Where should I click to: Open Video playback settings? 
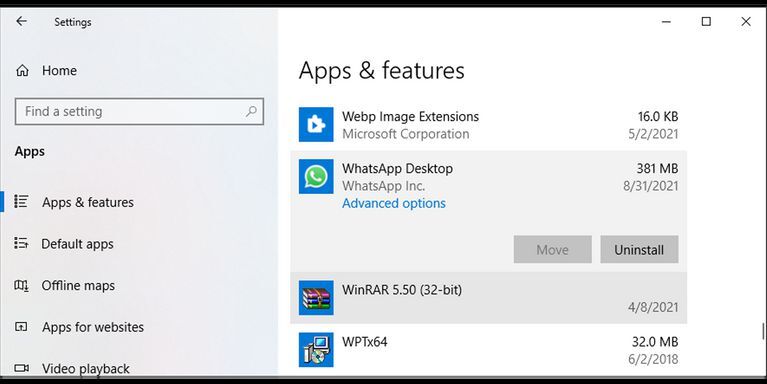point(86,368)
